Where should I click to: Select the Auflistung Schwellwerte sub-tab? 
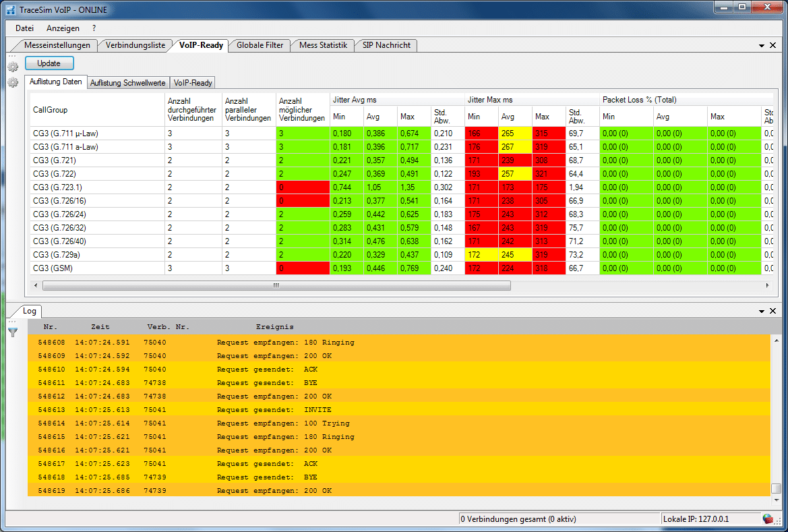(127, 83)
